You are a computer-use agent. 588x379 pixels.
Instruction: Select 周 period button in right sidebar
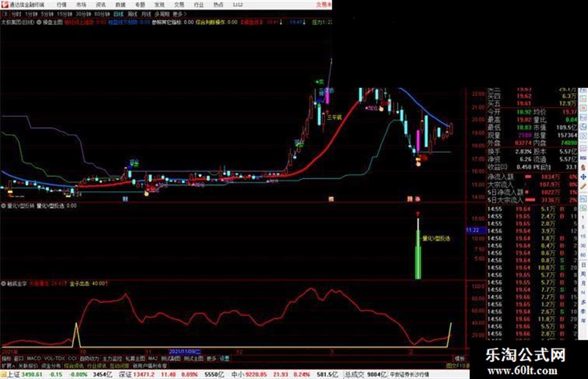(583, 274)
